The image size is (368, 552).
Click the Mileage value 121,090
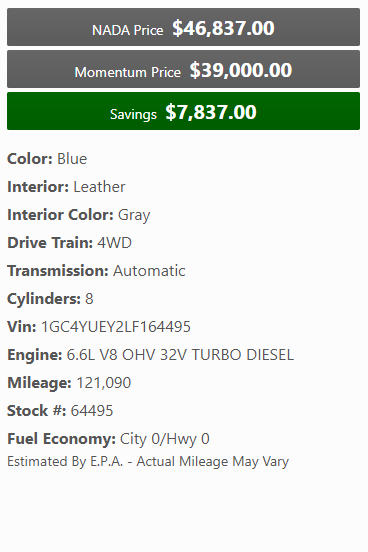[104, 383]
